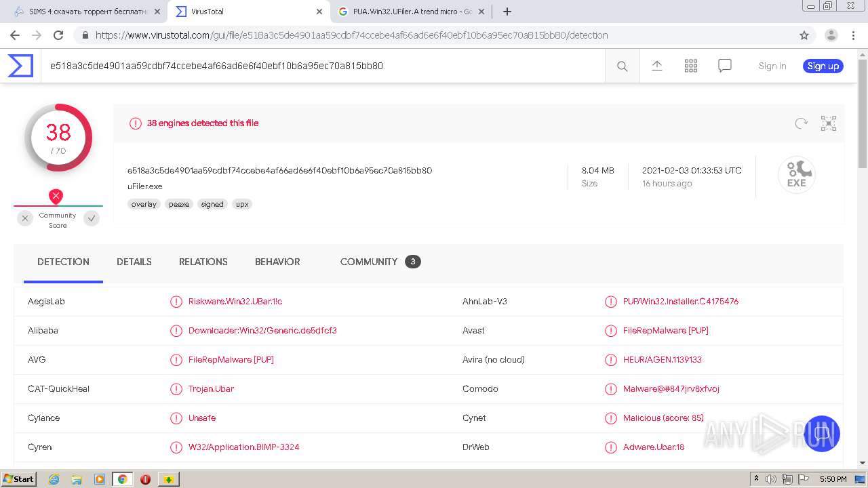Switch to PUA.Win32.UFiler.A browser tab
This screenshot has width=868, height=488.
[410, 12]
